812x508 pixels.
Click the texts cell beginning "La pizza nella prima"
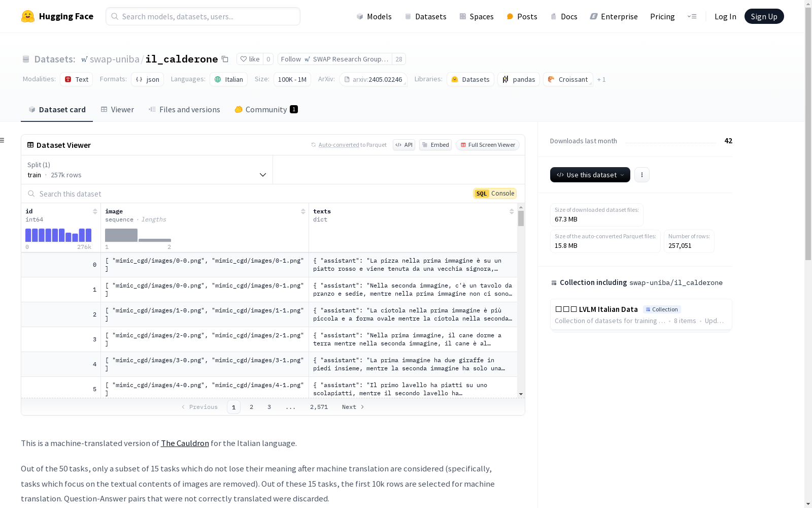click(x=413, y=265)
